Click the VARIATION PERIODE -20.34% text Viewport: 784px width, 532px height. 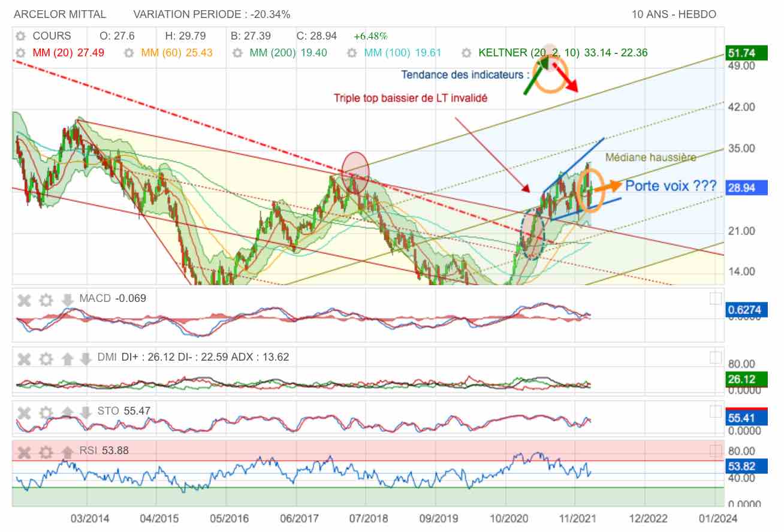pyautogui.click(x=212, y=14)
